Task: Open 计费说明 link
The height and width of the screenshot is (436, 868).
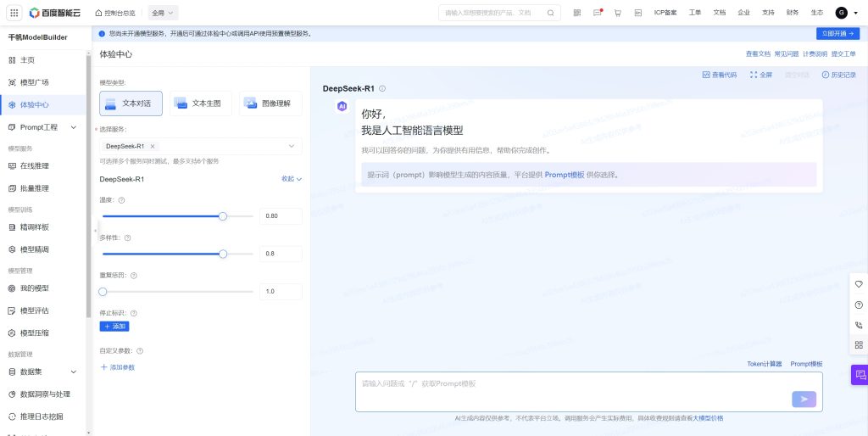Action: pyautogui.click(x=815, y=54)
